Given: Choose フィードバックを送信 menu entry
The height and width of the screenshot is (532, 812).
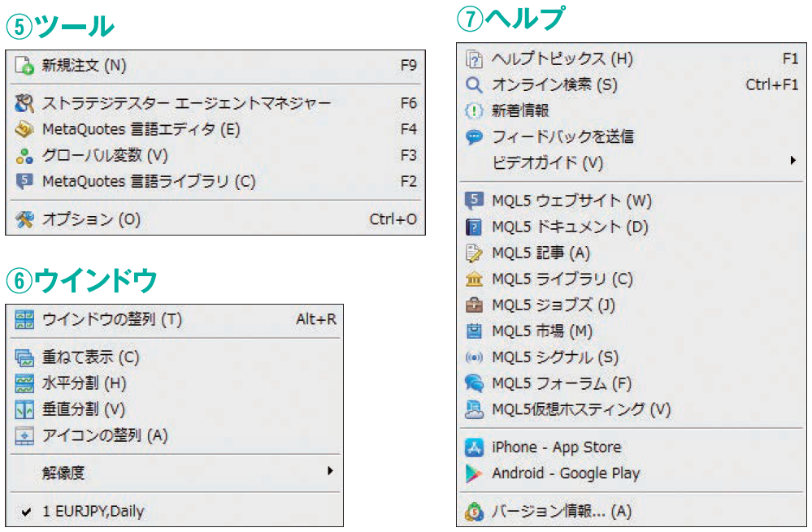Looking at the screenshot, I should [632, 137].
